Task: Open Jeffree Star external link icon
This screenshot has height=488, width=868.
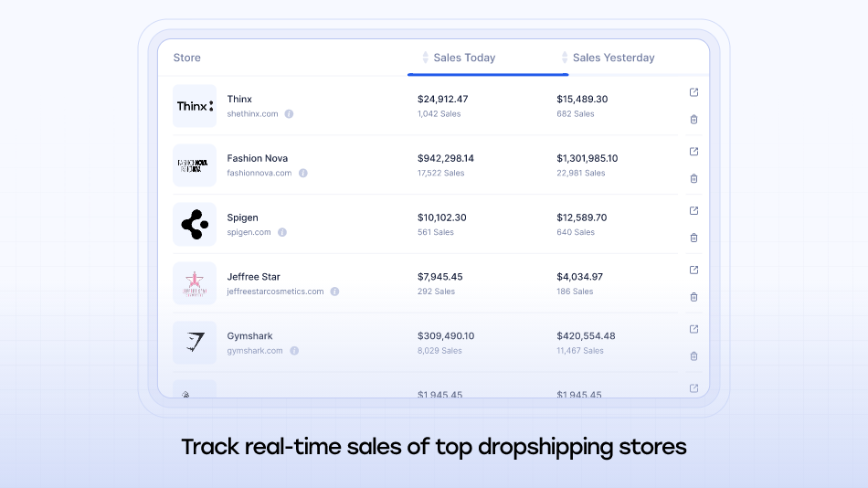Action: tap(693, 270)
